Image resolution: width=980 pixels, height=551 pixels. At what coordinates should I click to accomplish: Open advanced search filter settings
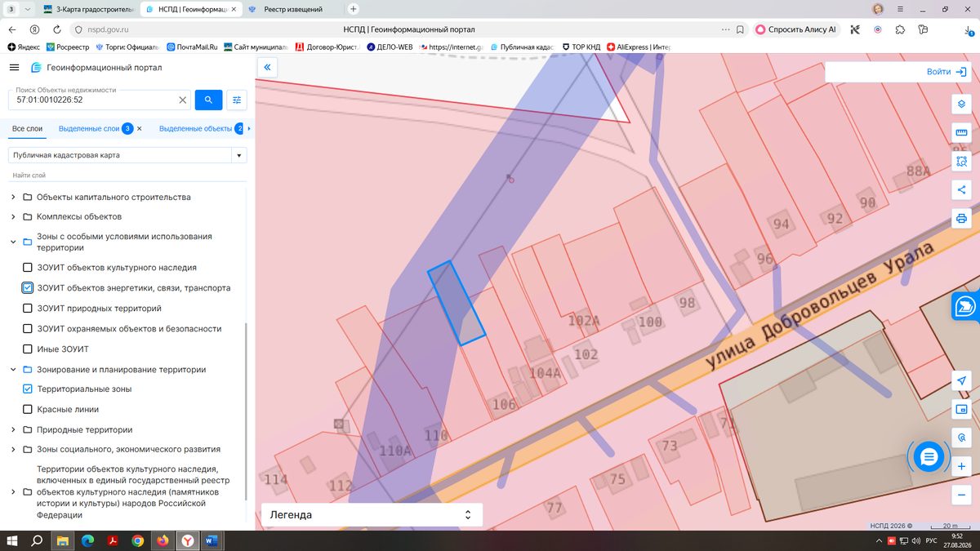pyautogui.click(x=237, y=100)
